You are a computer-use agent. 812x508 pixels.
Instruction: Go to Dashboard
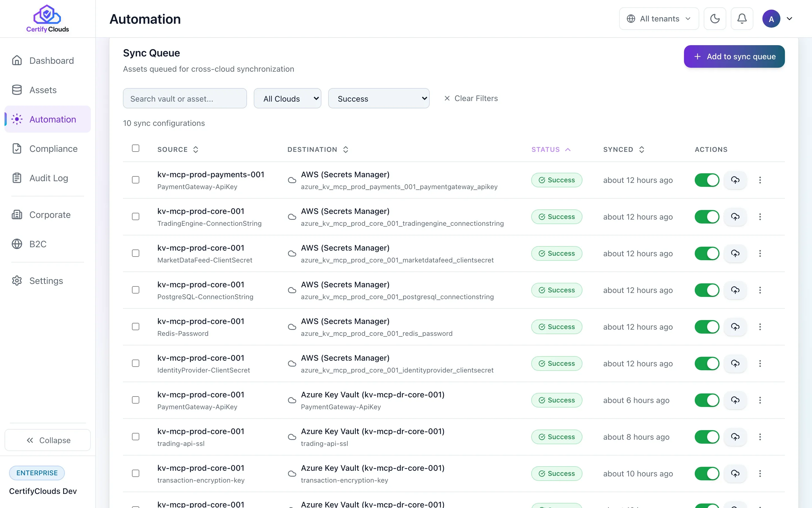[x=48, y=60]
